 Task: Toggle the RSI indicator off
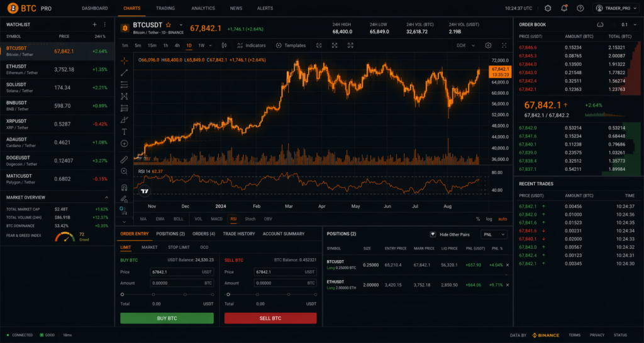coord(233,219)
